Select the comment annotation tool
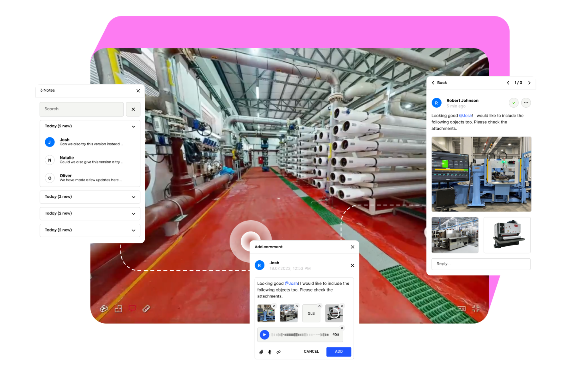Viewport: 588px width, 370px height. [132, 308]
